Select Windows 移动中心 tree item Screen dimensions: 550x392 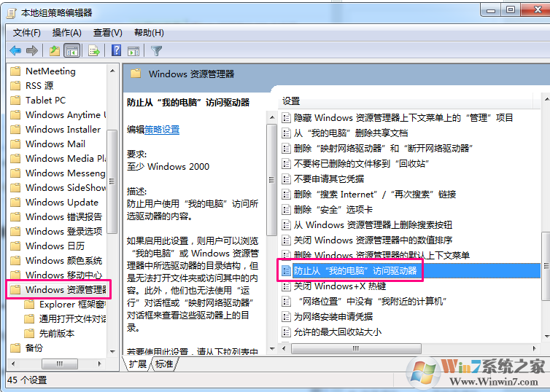(x=64, y=275)
